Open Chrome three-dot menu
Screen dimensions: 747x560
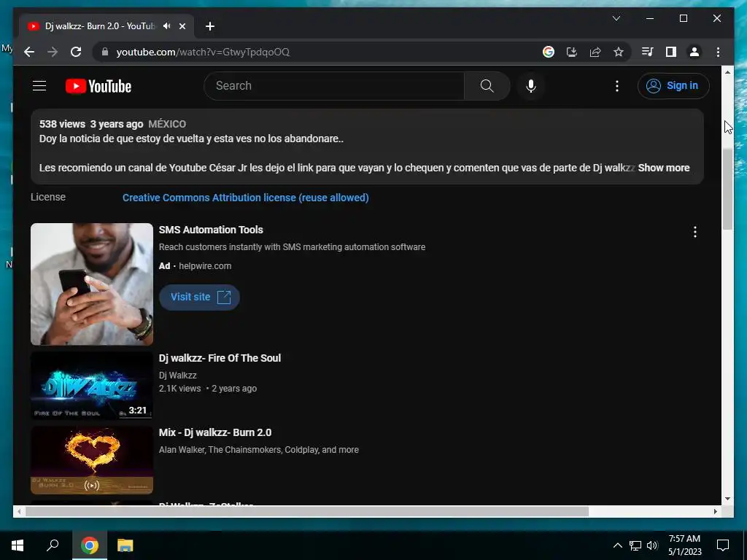click(x=718, y=52)
